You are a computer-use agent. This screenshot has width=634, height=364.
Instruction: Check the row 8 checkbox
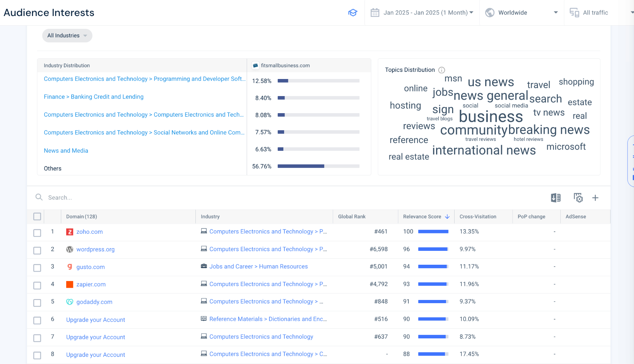[37, 355]
